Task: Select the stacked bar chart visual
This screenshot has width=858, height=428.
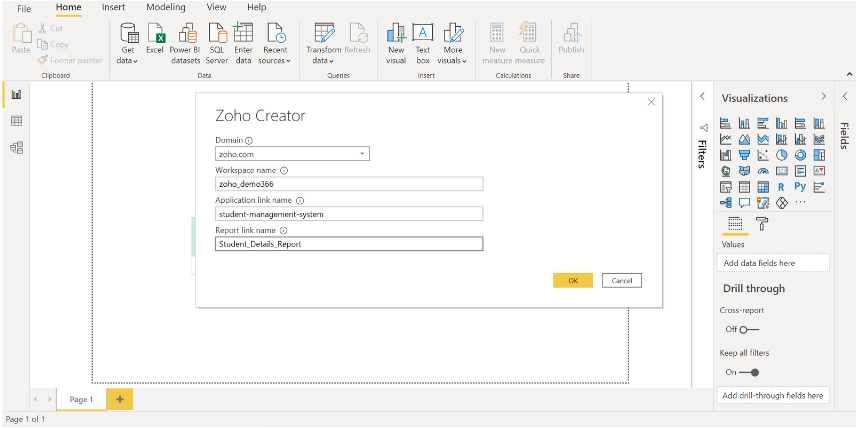Action: tap(726, 123)
